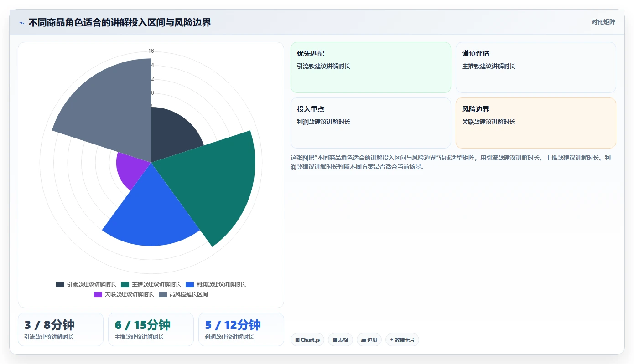Click the 对比矩阵 label in header
The height and width of the screenshot is (364, 634).
(603, 22)
